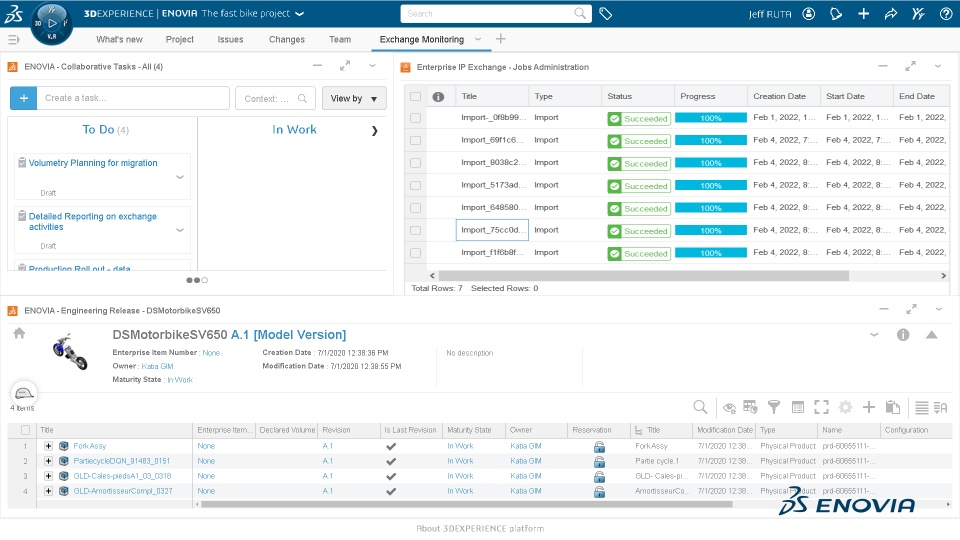This screenshot has height=540, width=960.
Task: Open the help question mark icon
Action: click(x=945, y=13)
